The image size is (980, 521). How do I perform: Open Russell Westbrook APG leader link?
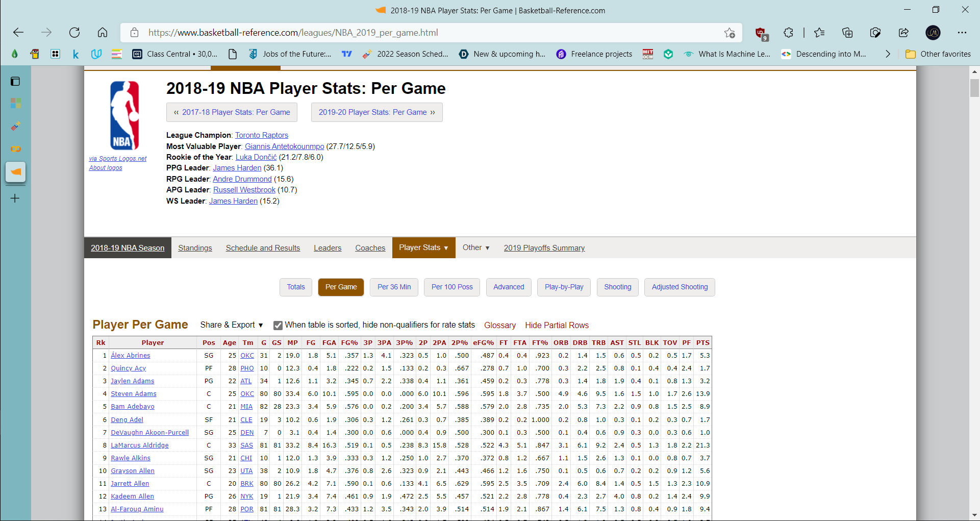click(x=244, y=190)
